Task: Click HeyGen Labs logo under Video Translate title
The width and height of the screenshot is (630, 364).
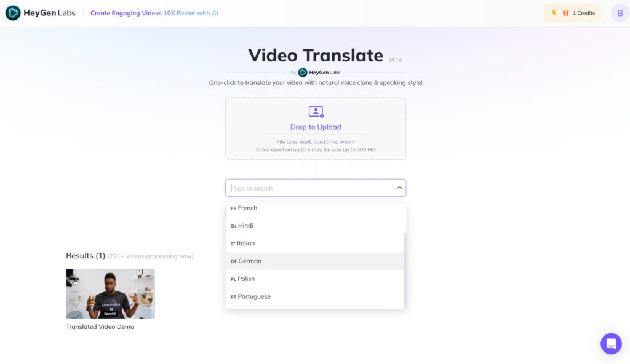Action: tap(319, 73)
